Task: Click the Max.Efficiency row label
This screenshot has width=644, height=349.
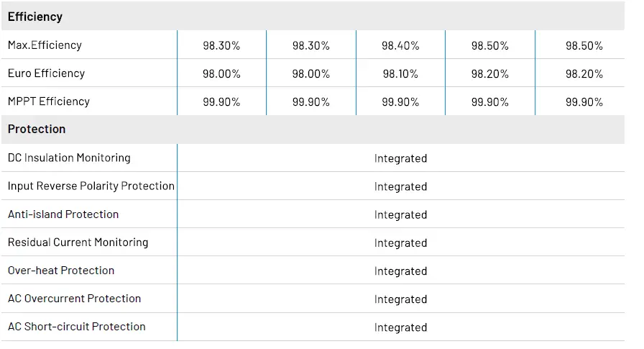Action: pos(45,45)
